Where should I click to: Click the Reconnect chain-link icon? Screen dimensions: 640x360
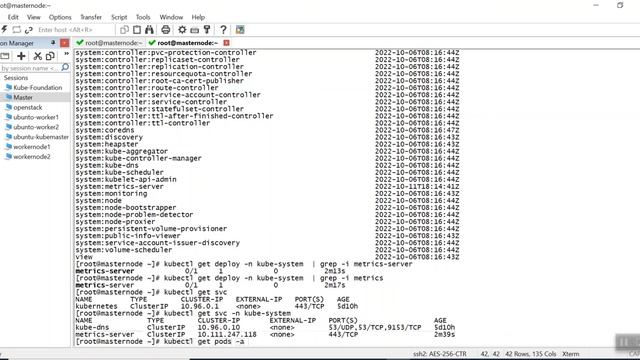[x=29, y=29]
